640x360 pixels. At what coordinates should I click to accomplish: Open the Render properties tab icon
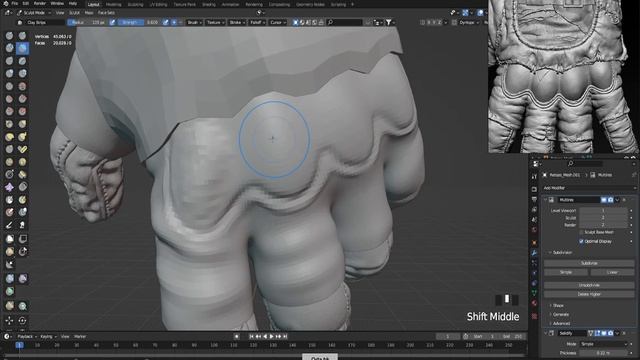point(534,189)
